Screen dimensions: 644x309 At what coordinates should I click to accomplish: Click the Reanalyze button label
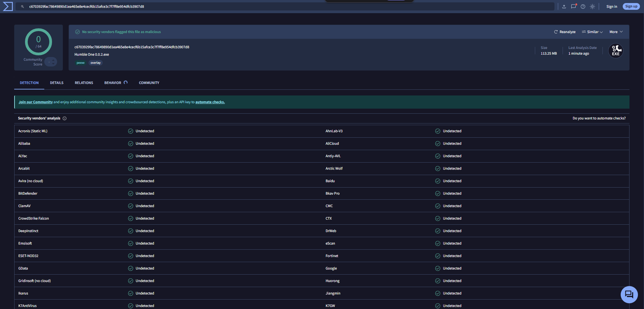click(x=568, y=32)
